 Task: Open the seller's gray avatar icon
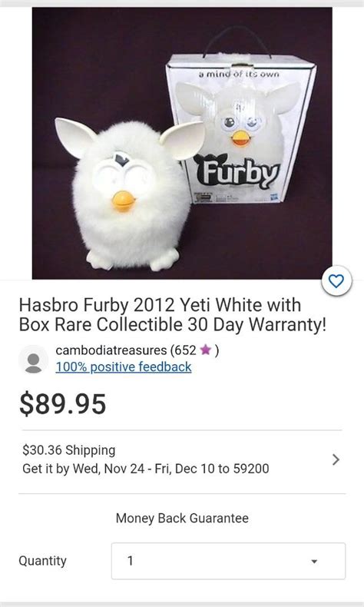33,360
